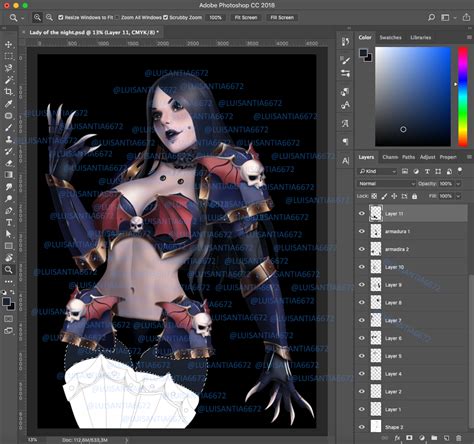
Task: Switch to the Adjustments tab
Action: (427, 157)
